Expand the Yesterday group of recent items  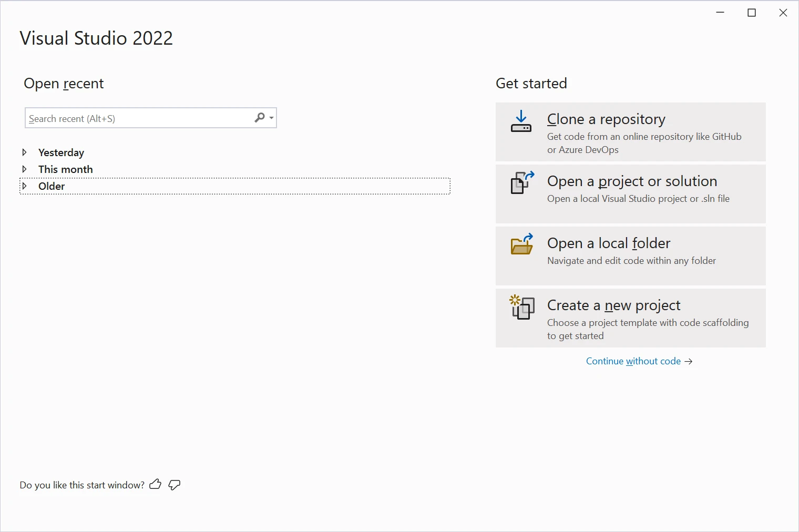click(24, 152)
